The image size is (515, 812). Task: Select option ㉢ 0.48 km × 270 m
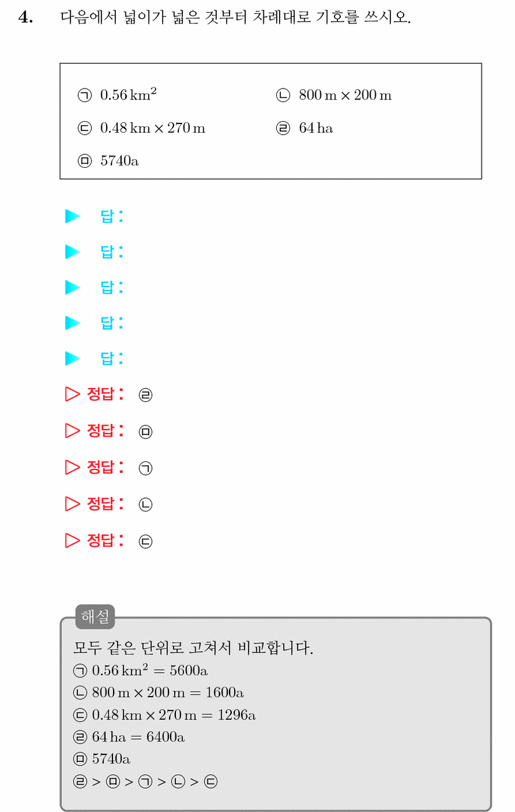[142, 128]
